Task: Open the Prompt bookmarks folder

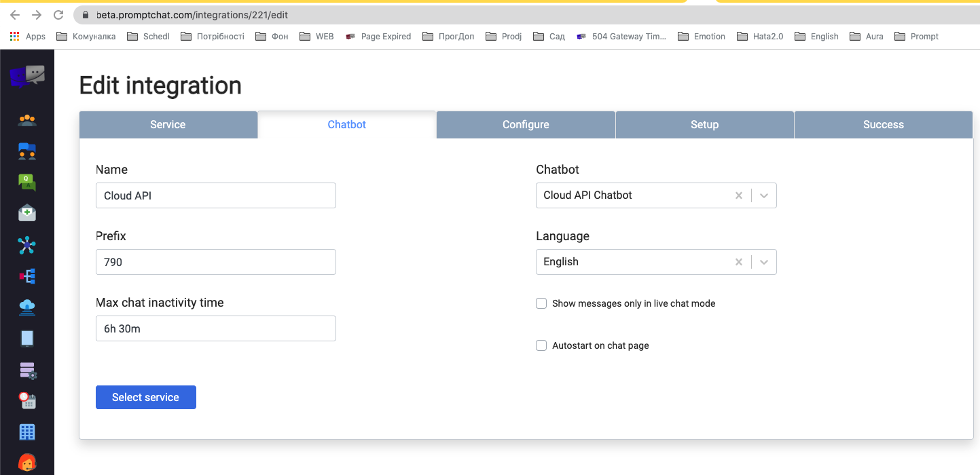Action: [917, 37]
